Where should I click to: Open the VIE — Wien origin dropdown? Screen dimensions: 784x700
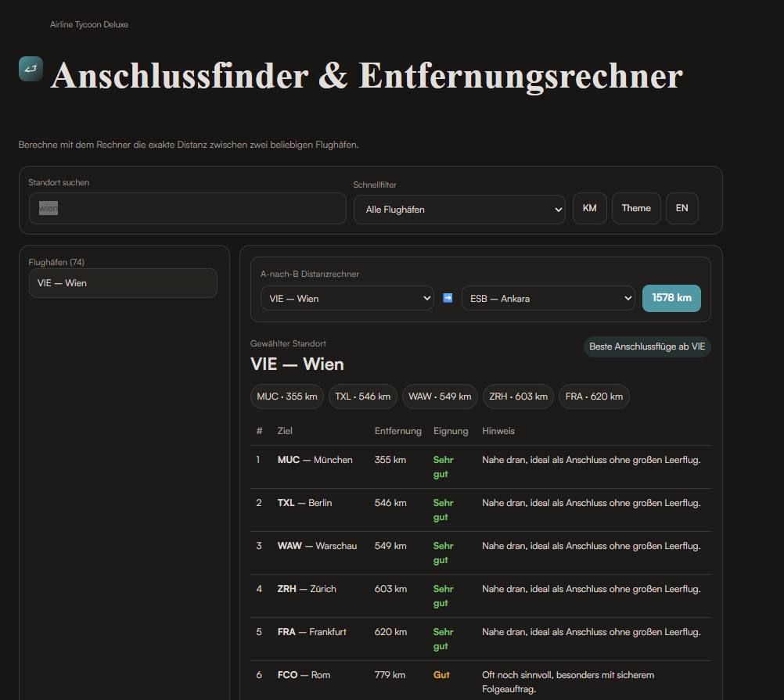[347, 298]
